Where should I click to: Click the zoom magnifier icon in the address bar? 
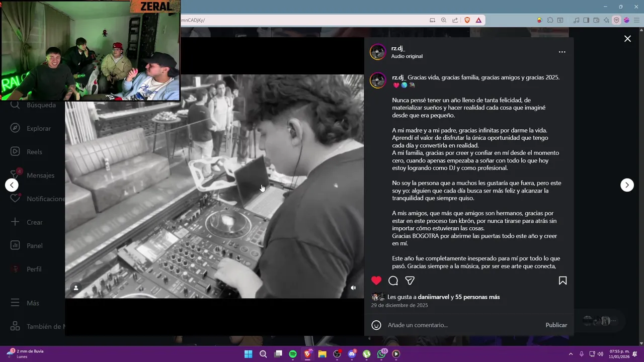[x=444, y=20]
